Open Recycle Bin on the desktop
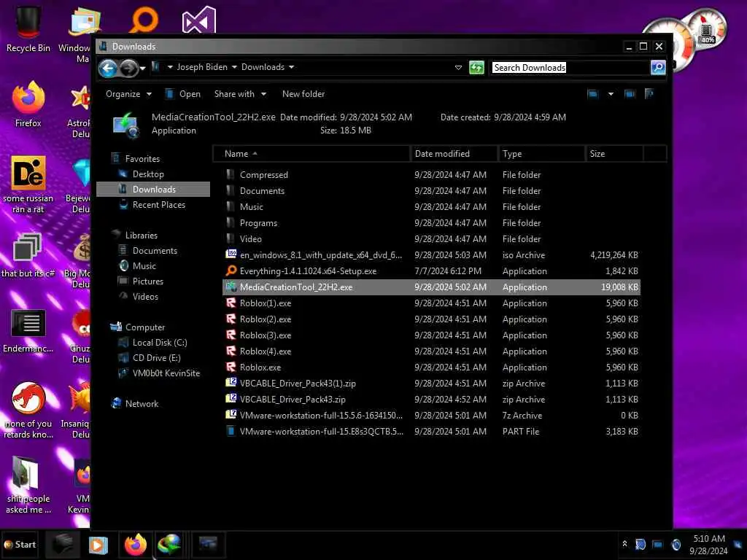The height and width of the screenshot is (560, 747). (x=28, y=28)
